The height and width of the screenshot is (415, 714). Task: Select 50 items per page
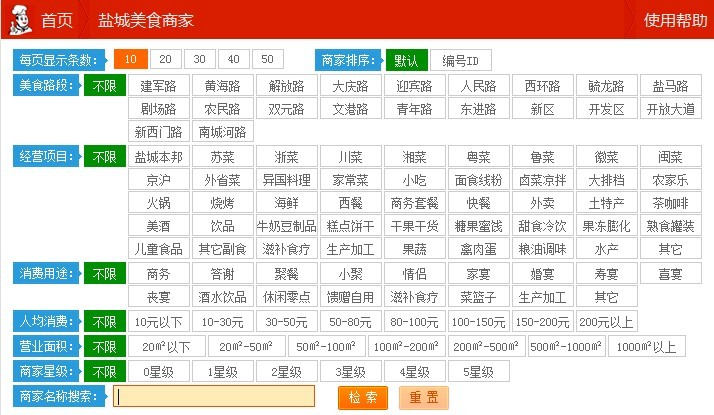pos(267,60)
